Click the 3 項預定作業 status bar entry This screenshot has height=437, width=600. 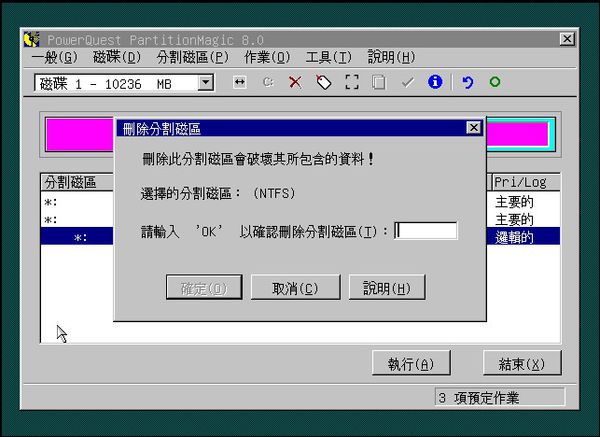tap(499, 397)
